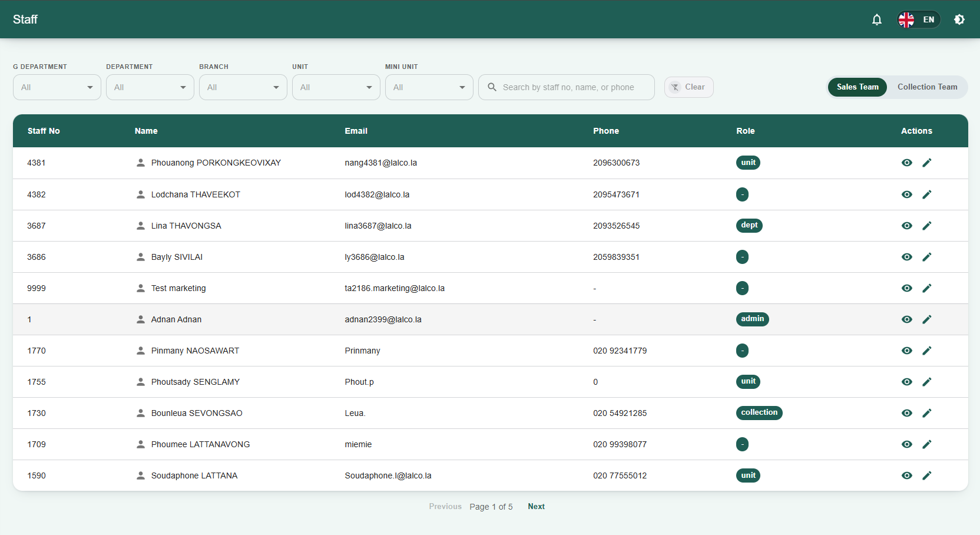
Task: Focus the staff search field
Action: 567,87
